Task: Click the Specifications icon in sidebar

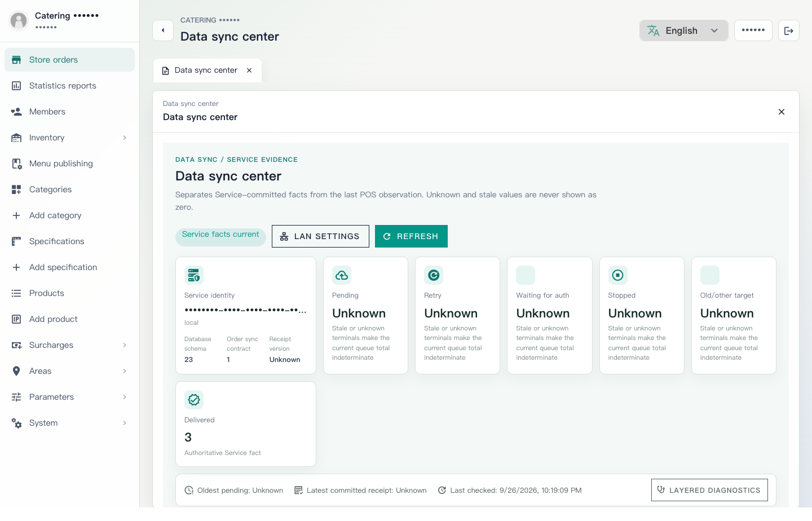Action: pyautogui.click(x=16, y=241)
